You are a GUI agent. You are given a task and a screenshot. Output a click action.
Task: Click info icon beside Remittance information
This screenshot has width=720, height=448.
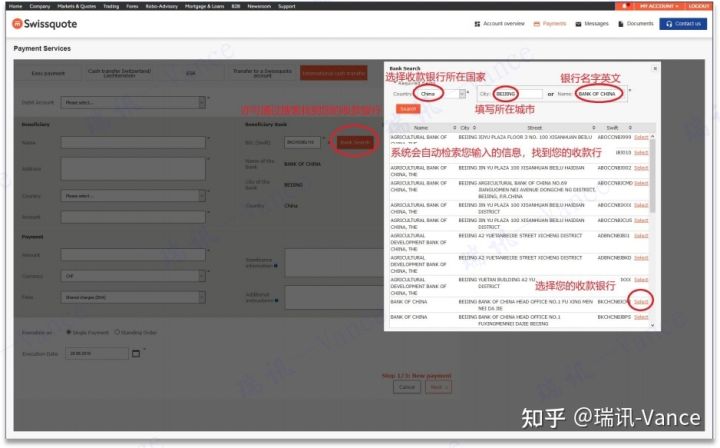276,266
